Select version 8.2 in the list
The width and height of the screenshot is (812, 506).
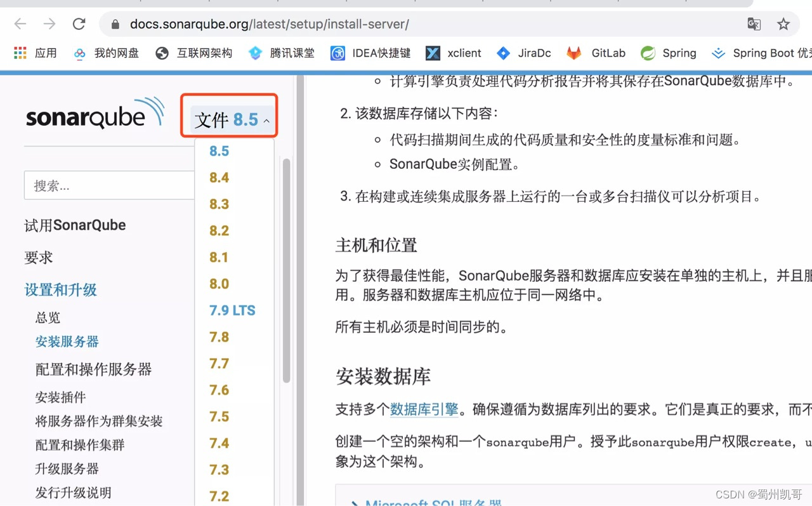tap(219, 231)
